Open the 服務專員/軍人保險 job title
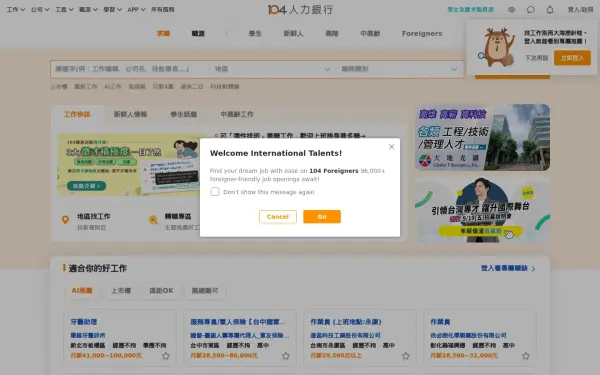The width and height of the screenshot is (600, 375). [x=238, y=322]
